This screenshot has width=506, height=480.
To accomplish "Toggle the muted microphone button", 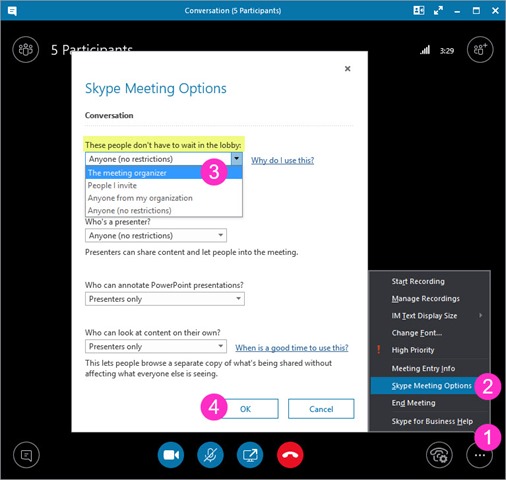I will [210, 455].
